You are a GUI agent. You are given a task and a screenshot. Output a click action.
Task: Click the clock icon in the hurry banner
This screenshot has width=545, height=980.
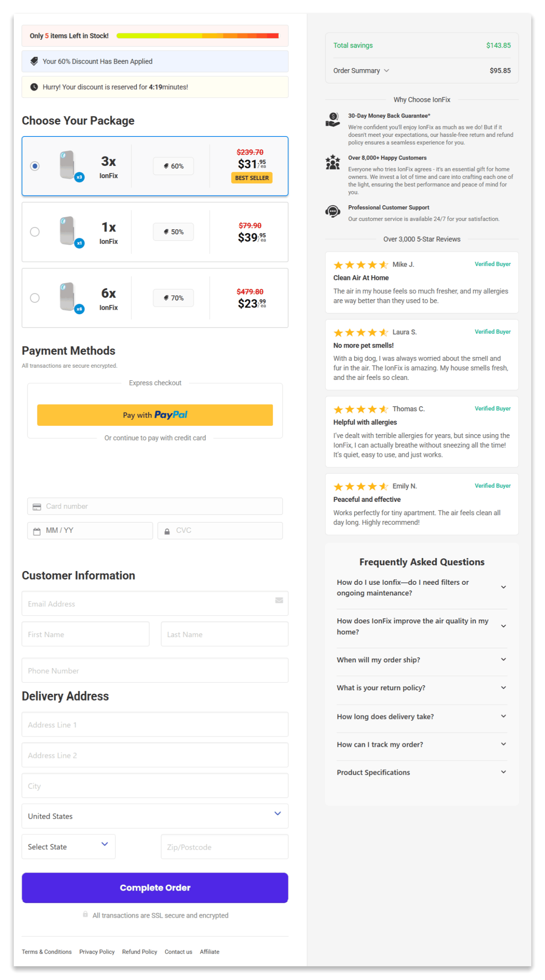[x=34, y=87]
